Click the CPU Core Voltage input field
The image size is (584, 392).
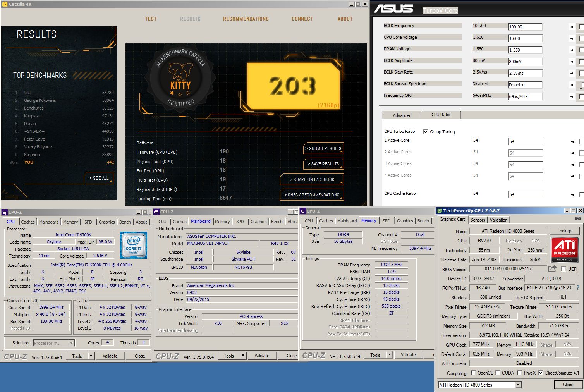pos(525,38)
